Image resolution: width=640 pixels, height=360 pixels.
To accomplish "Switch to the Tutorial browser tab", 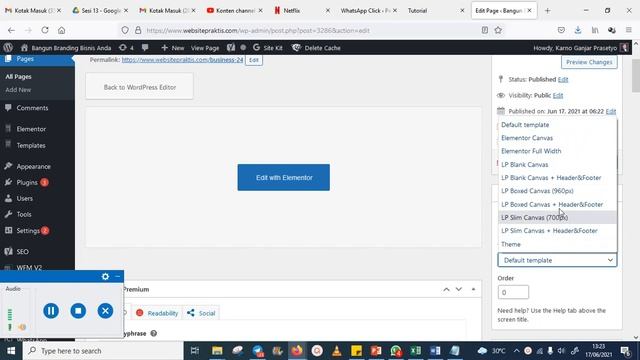I will pos(435,11).
